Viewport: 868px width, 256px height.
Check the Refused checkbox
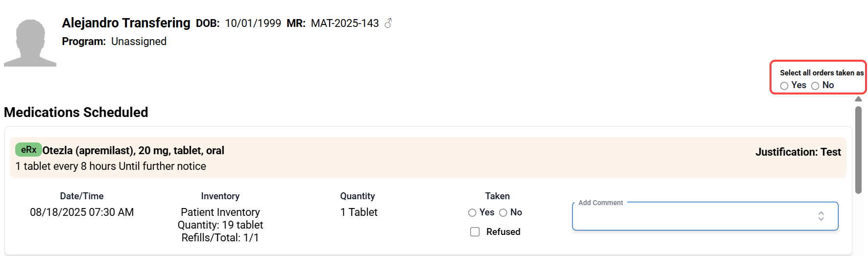[475, 232]
